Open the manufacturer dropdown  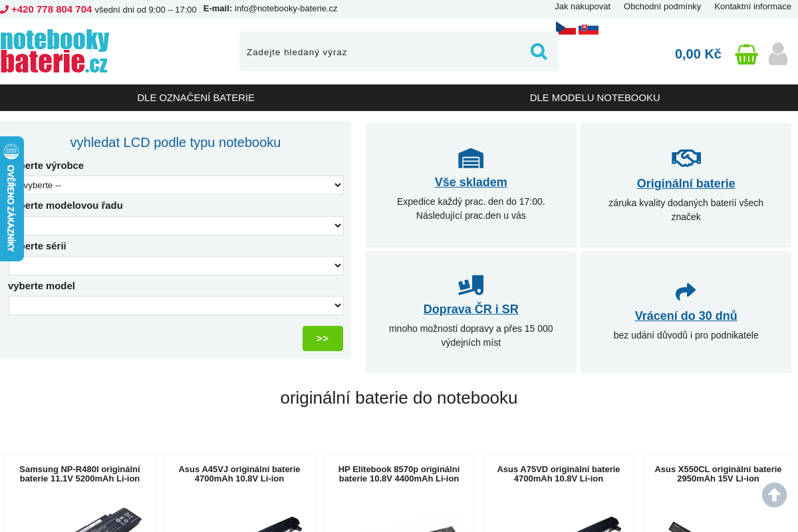[176, 185]
